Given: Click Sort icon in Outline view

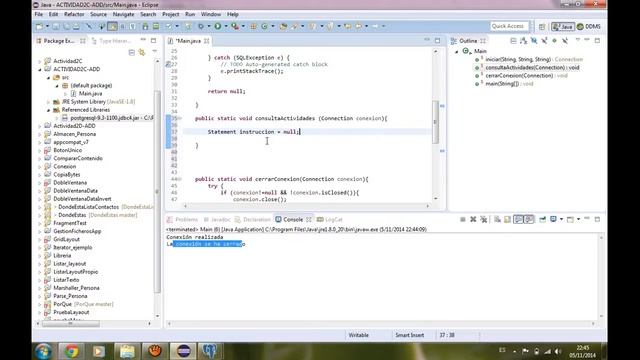Looking at the screenshot, I should tap(524, 40).
